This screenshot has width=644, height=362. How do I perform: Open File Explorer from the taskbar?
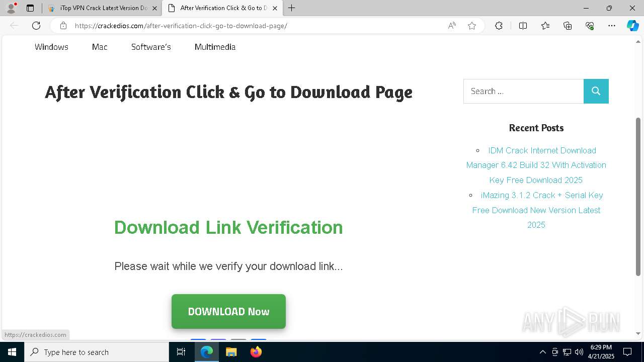(231, 352)
